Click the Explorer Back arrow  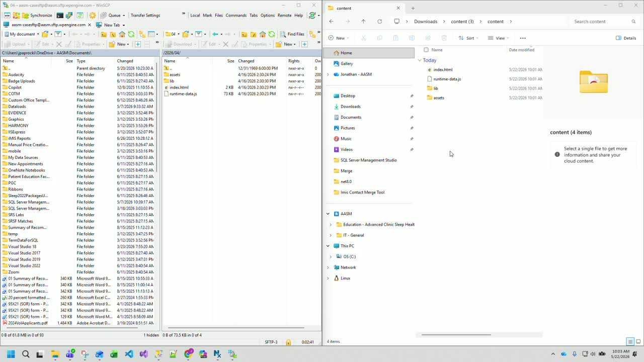click(x=331, y=22)
